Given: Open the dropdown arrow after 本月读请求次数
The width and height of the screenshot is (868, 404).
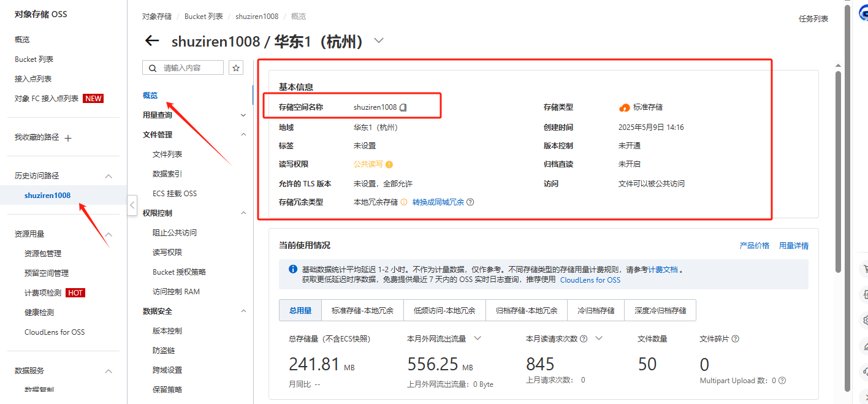Looking at the screenshot, I should pos(600,338).
